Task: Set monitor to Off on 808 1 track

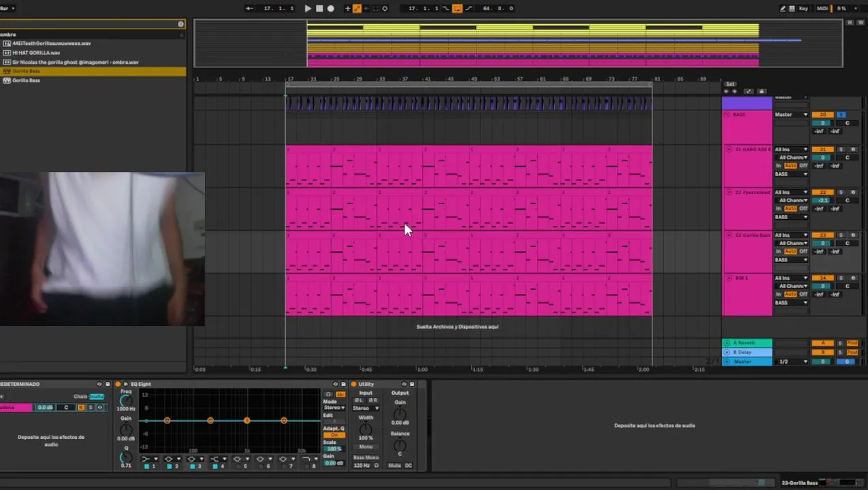Action: [x=803, y=294]
